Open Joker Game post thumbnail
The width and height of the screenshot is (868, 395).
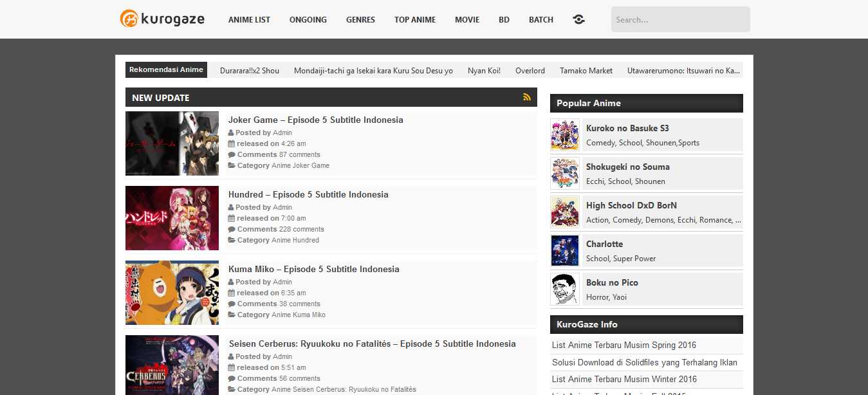172,143
